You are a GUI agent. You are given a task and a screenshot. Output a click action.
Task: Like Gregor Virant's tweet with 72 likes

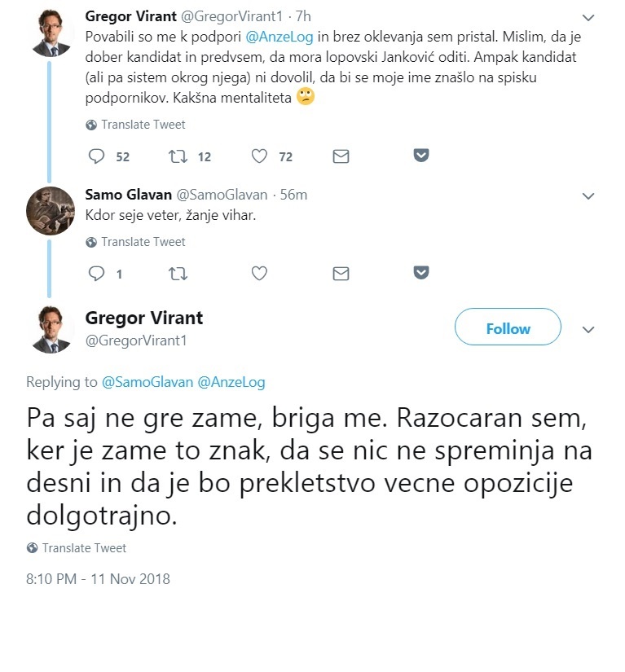point(259,156)
